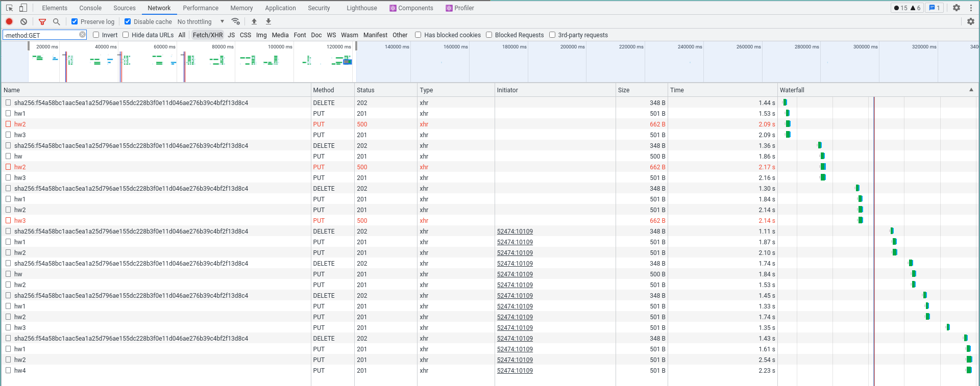Open initiator link in hw4 row
This screenshot has height=386, width=980.
pos(515,370)
